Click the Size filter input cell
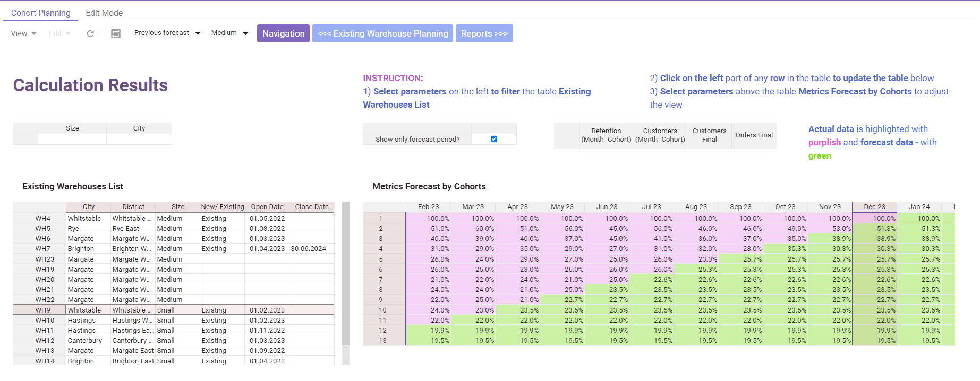Image resolution: width=980 pixels, height=381 pixels. (72, 140)
